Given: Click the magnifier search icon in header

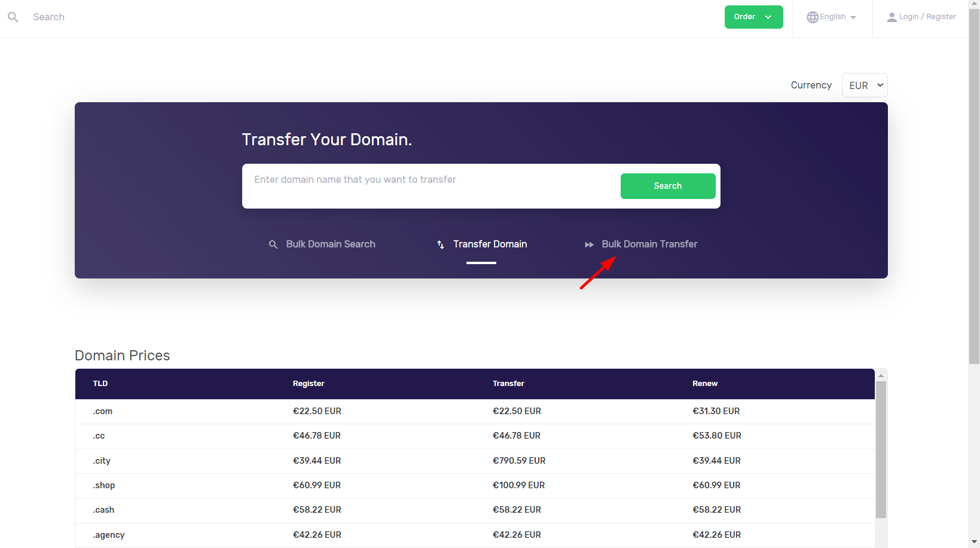Looking at the screenshot, I should coord(13,17).
